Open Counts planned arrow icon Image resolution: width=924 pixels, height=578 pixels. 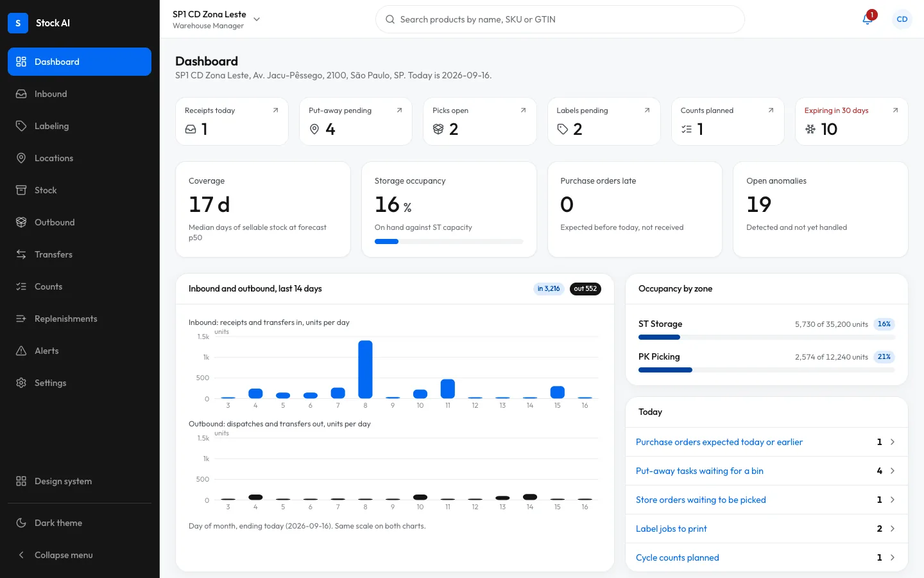[771, 110]
